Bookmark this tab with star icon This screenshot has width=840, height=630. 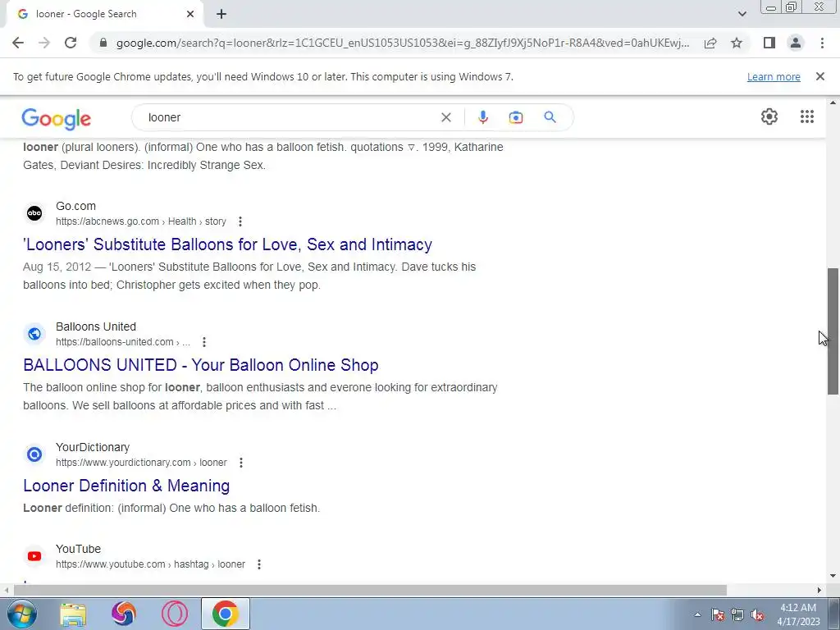click(x=737, y=43)
